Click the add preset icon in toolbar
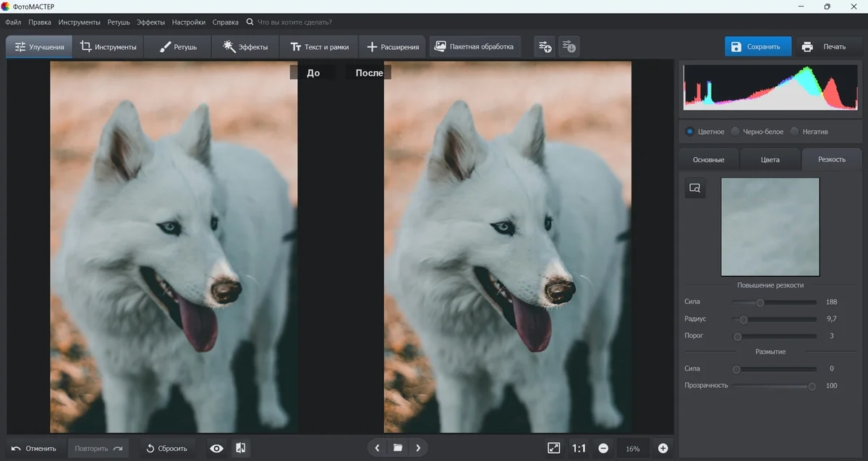Viewport: 868px width, 461px height. pos(544,47)
